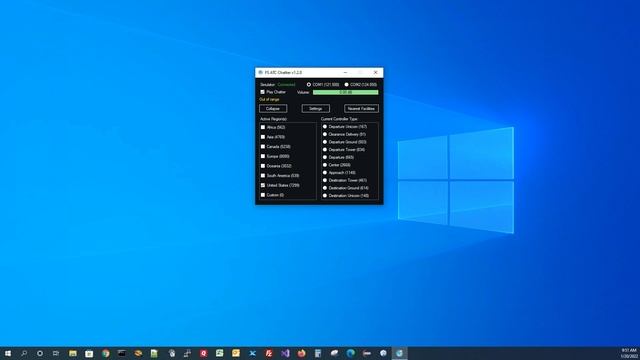This screenshot has width=640, height=360.
Task: Select Departure Unicom controller type
Action: pyautogui.click(x=325, y=127)
